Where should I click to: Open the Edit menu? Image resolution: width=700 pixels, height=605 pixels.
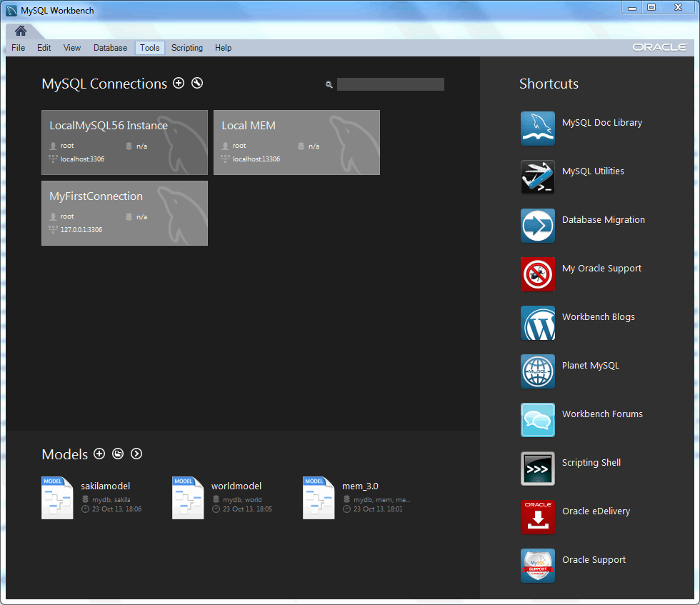click(x=44, y=48)
